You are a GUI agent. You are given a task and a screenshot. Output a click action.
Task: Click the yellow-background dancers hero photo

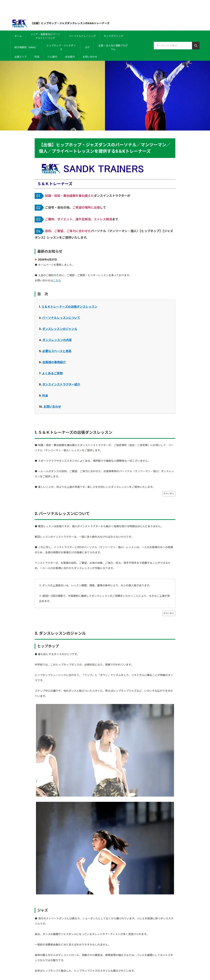click(53, 96)
